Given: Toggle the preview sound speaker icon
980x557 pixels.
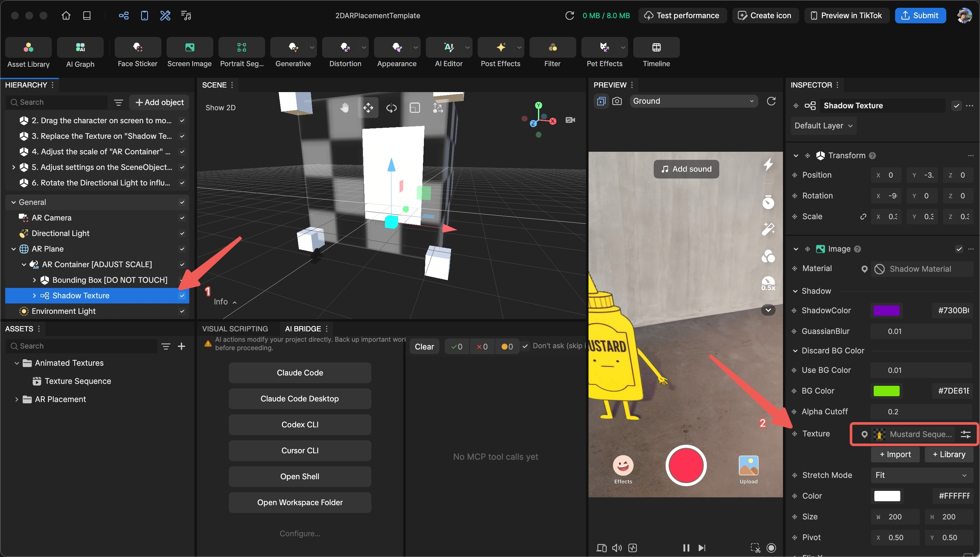Looking at the screenshot, I should pos(617,548).
